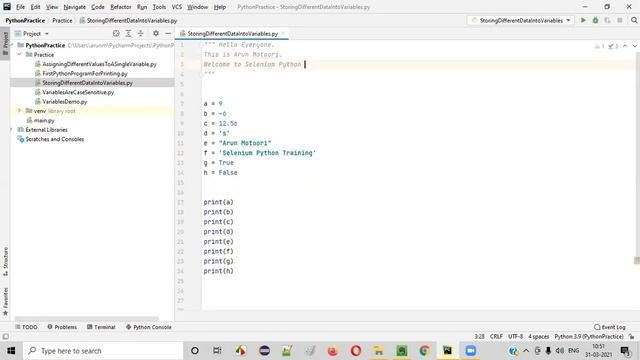Start the green Debug bug icon
Image resolution: width=640 pixels, height=360 pixels.
[x=596, y=20]
